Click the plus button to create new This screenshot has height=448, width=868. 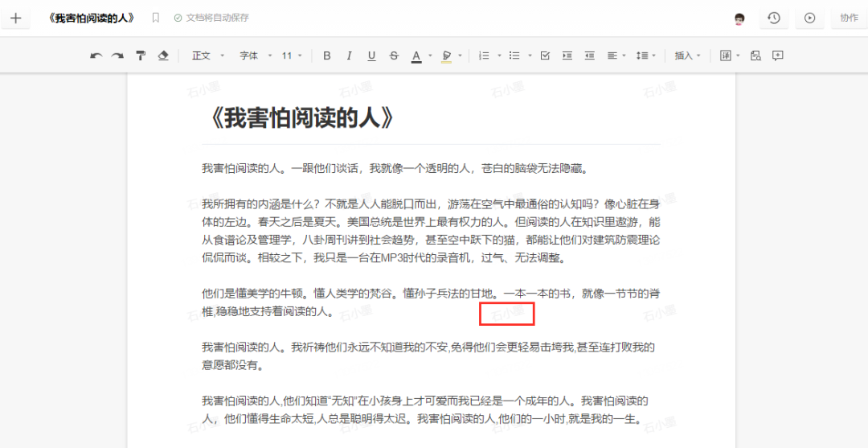coord(15,18)
